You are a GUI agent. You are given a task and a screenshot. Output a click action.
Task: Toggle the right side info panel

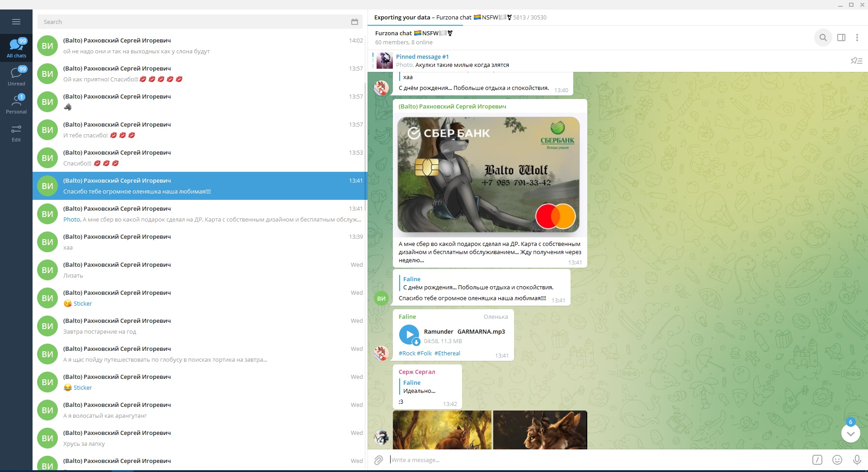[x=841, y=38]
